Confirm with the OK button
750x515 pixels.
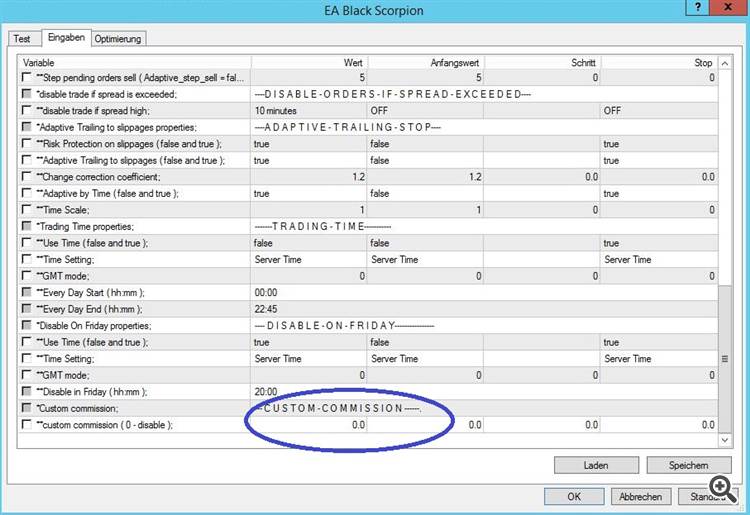pyautogui.click(x=574, y=497)
